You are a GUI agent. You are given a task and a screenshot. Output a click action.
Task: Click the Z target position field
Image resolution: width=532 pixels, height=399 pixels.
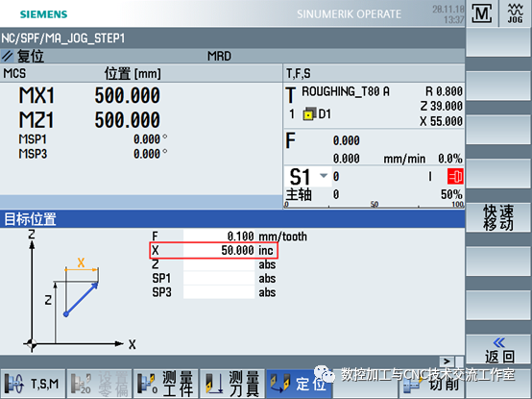tap(219, 264)
